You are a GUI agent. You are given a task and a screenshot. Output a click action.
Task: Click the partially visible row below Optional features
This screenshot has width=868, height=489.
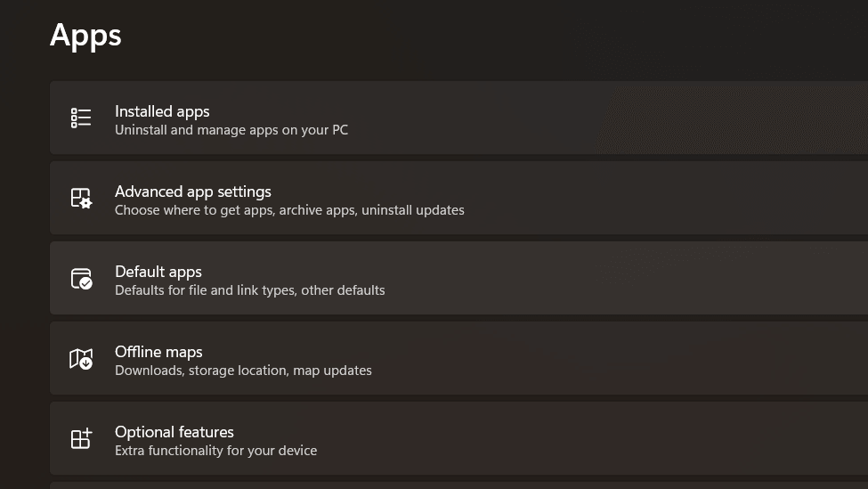(445, 485)
